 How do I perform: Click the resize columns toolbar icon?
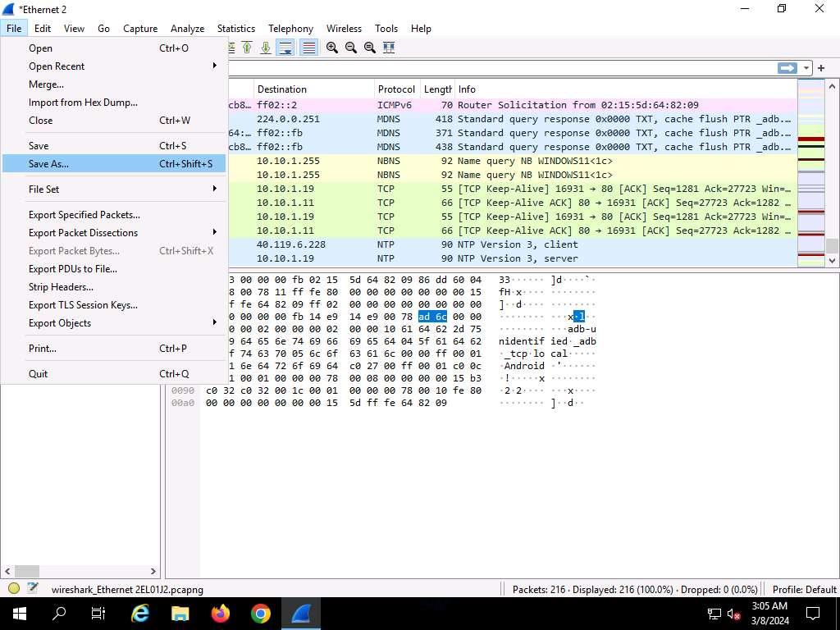click(x=389, y=48)
